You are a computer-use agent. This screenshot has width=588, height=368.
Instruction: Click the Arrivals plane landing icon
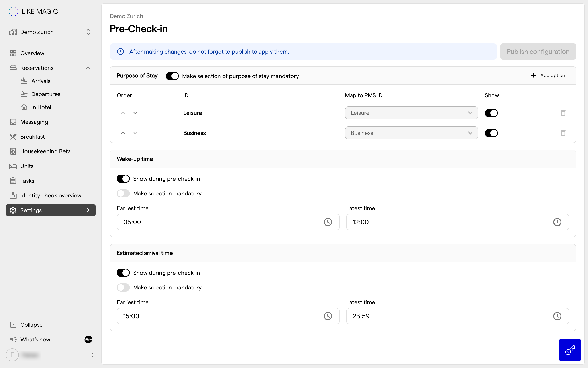point(24,81)
